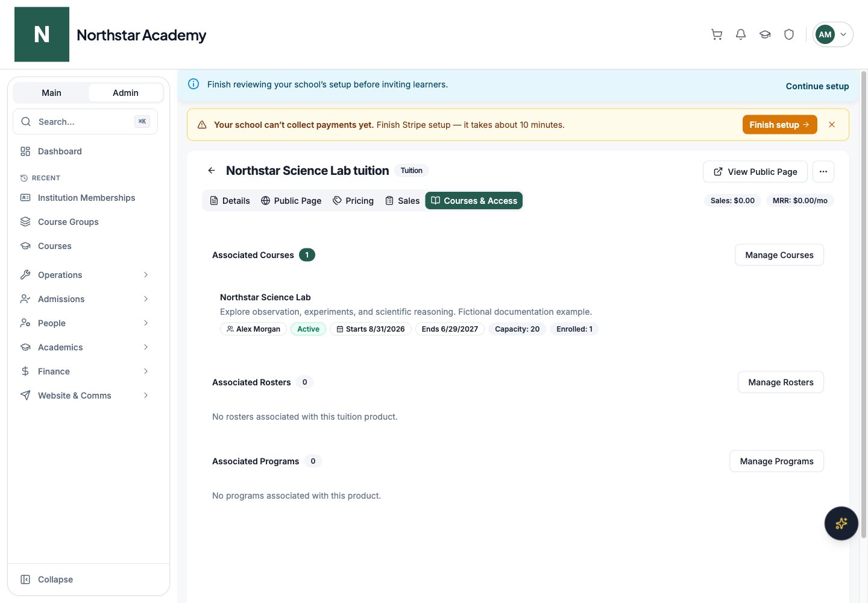Click the Active status badge
The height and width of the screenshot is (603, 868).
[x=308, y=329]
